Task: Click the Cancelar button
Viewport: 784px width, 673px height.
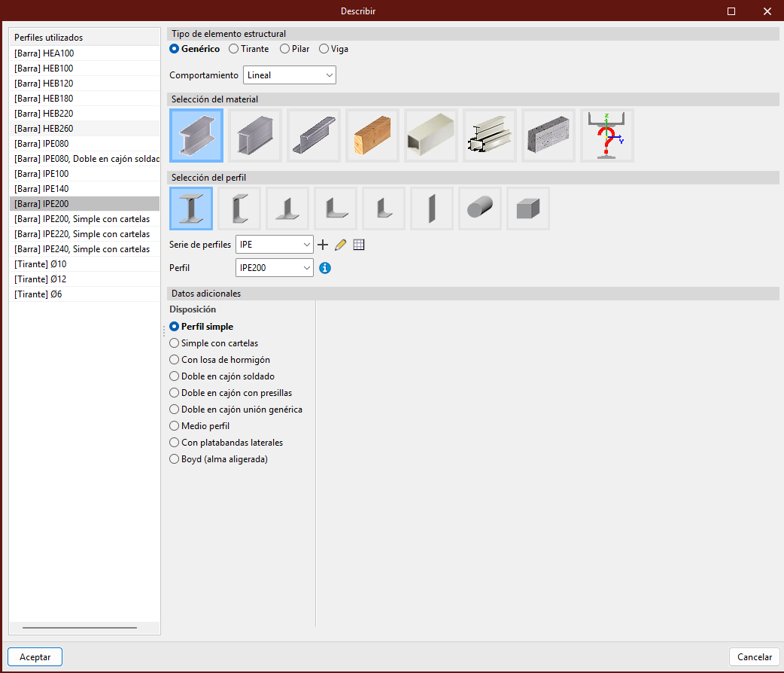Action: 754,657
